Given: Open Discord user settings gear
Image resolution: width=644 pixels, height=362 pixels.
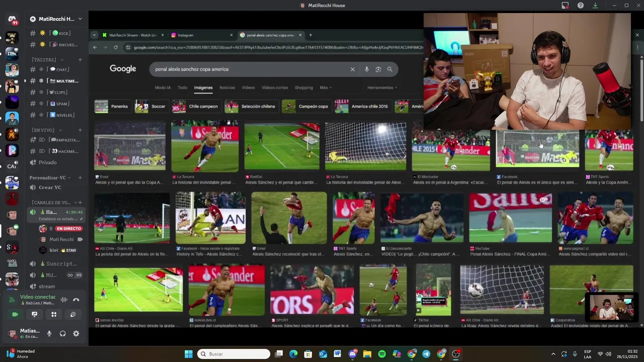Looking at the screenshot, I should coord(76,333).
